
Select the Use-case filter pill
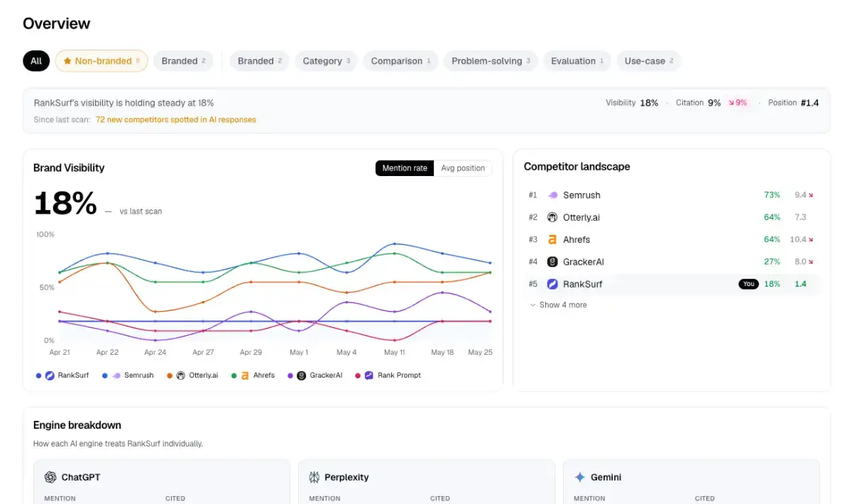click(x=649, y=61)
